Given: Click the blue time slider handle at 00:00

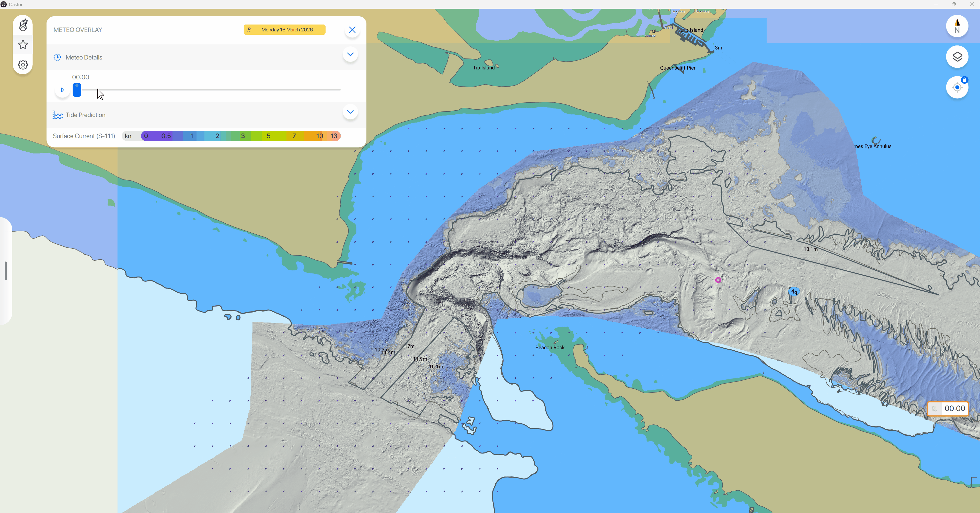Looking at the screenshot, I should click(77, 90).
